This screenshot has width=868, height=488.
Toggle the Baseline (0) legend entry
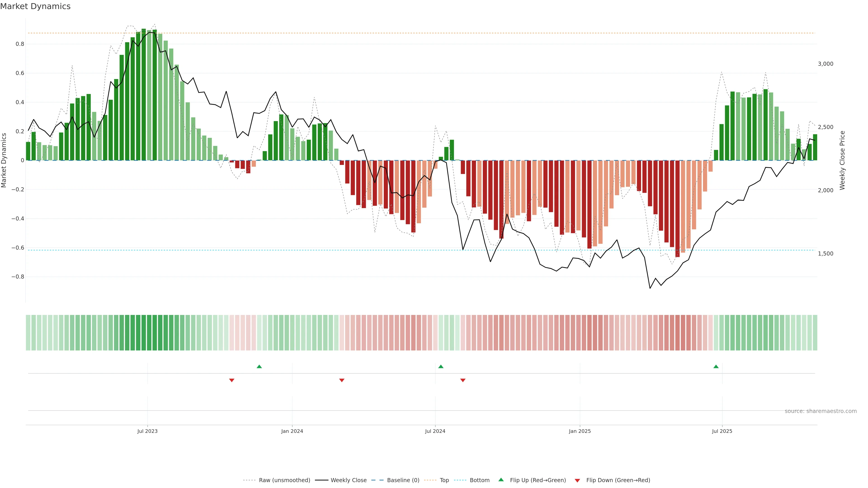coord(403,480)
